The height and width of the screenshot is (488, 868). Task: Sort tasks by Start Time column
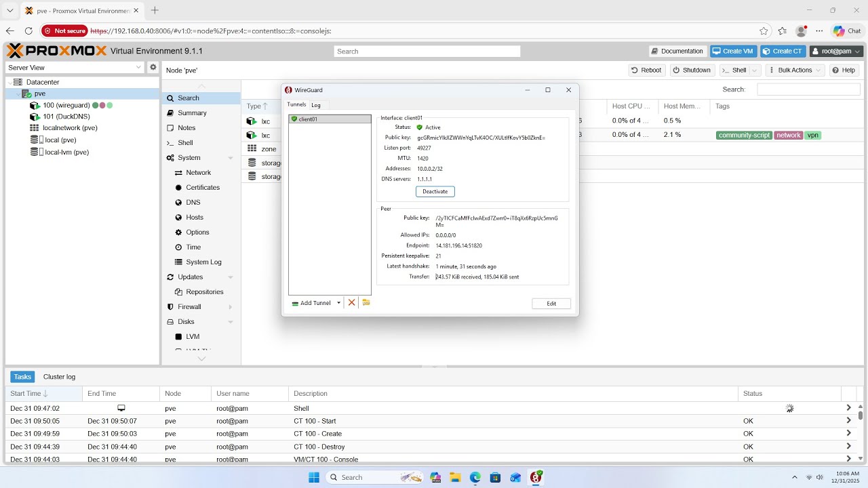pyautogui.click(x=43, y=394)
